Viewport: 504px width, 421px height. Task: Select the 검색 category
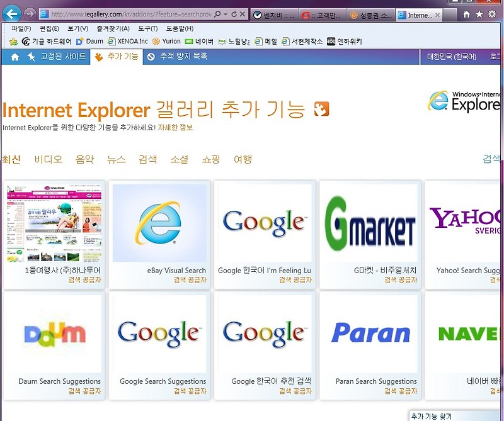click(147, 159)
